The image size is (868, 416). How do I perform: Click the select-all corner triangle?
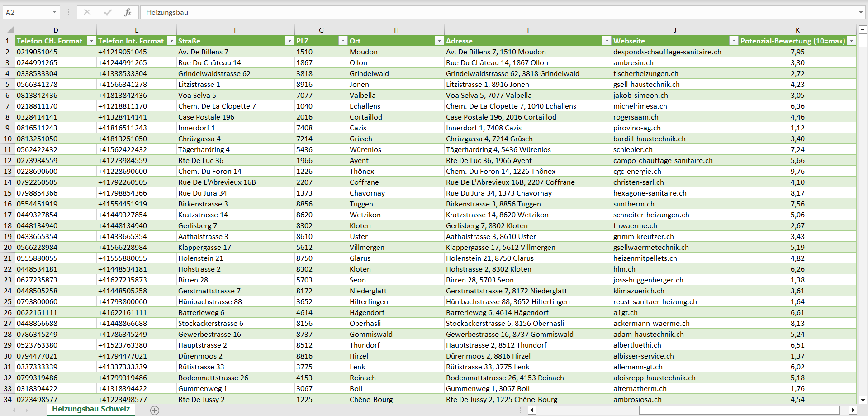[x=9, y=30]
